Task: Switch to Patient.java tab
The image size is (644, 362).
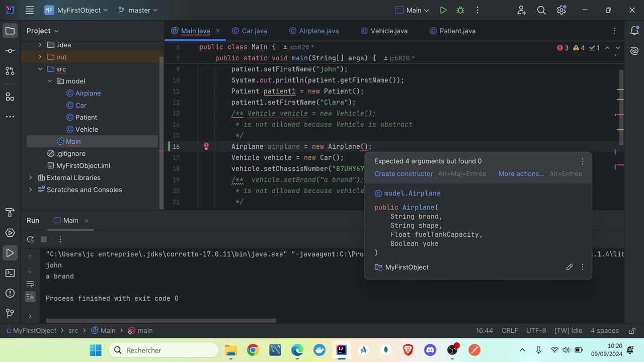Action: point(452,31)
